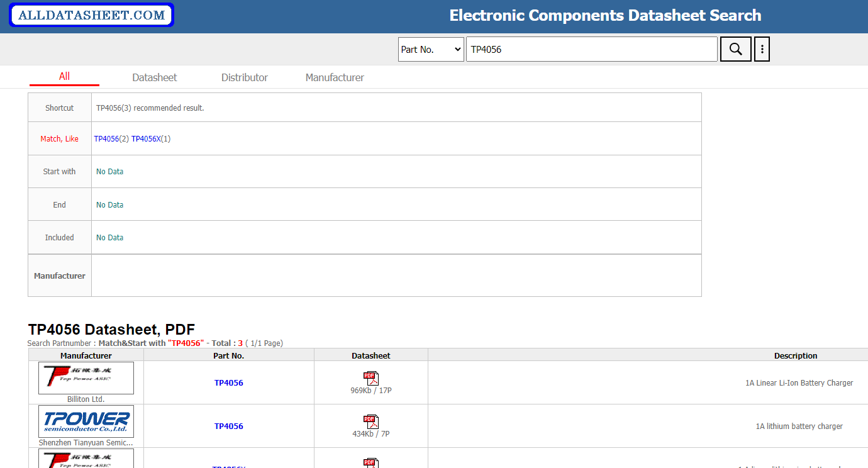Open Billiton Ltd. TP4056 part link
868x468 pixels.
click(229, 382)
